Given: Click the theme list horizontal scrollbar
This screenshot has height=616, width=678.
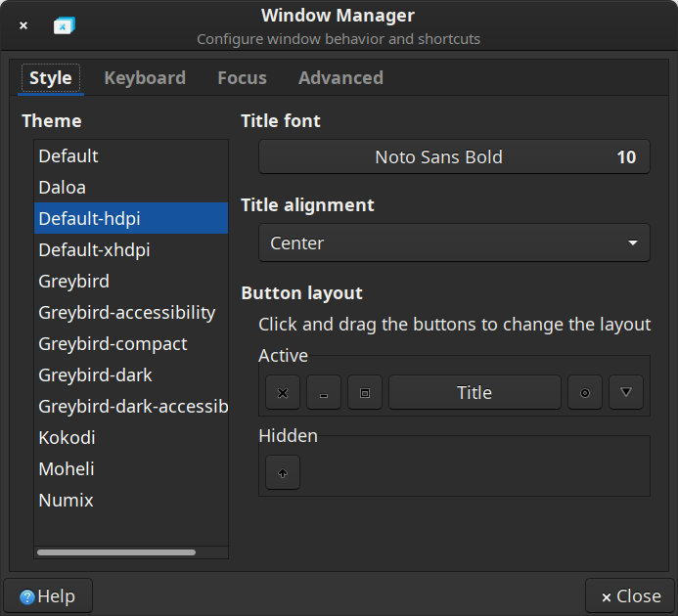Looking at the screenshot, I should [116, 552].
